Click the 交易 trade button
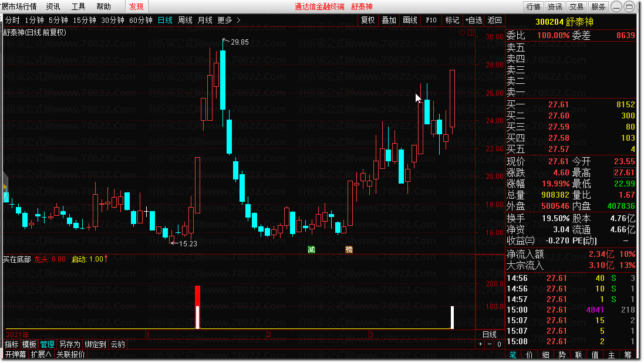 click(576, 6)
